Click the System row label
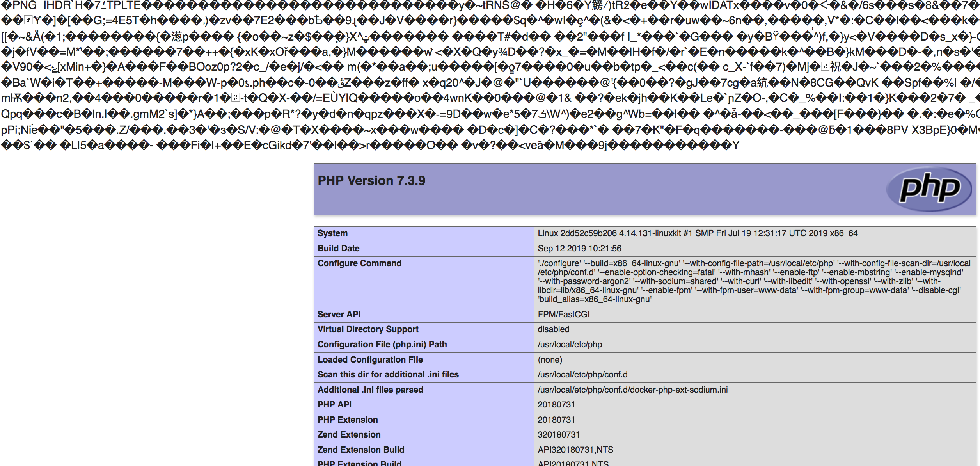Image resolution: width=980 pixels, height=466 pixels. point(332,233)
